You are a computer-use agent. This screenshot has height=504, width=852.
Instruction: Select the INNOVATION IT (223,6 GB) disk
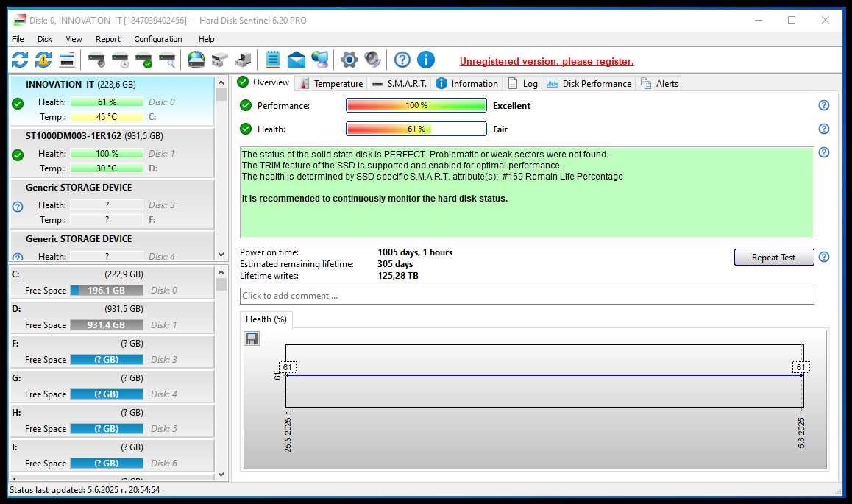tap(112, 101)
